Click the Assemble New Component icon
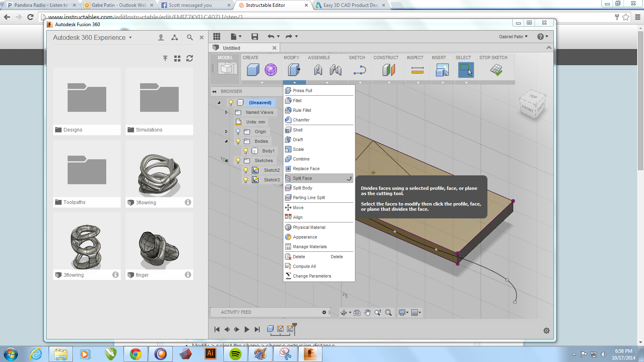 pyautogui.click(x=318, y=70)
